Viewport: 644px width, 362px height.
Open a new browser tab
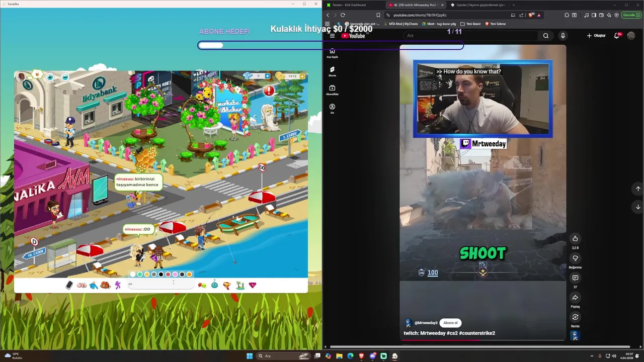point(513,5)
